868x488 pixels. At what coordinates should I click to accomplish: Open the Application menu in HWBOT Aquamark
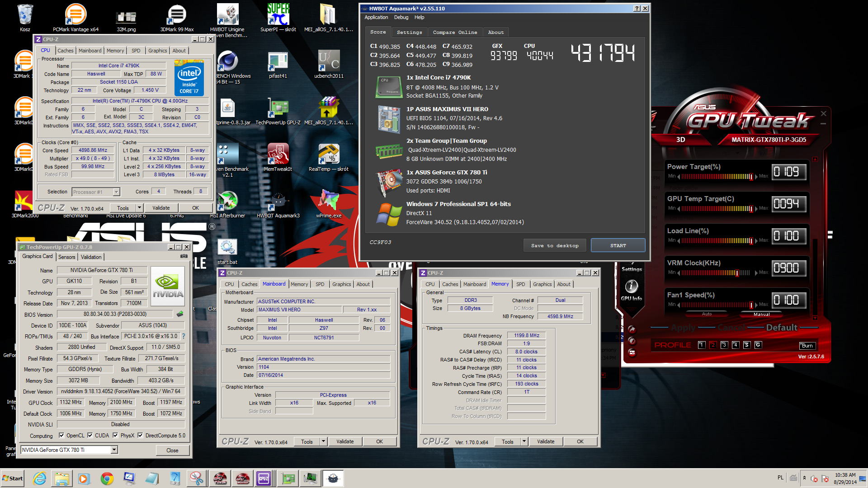(376, 17)
